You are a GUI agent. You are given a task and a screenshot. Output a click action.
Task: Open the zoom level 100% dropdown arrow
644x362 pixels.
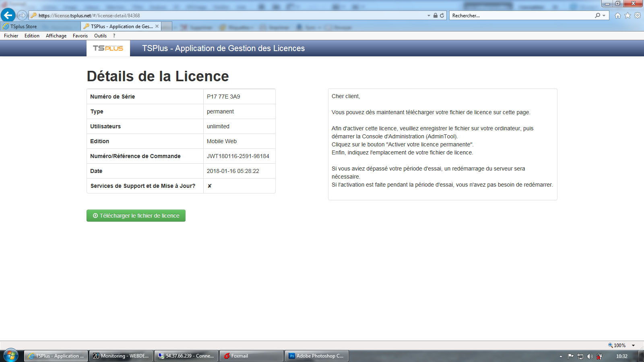coord(633,345)
